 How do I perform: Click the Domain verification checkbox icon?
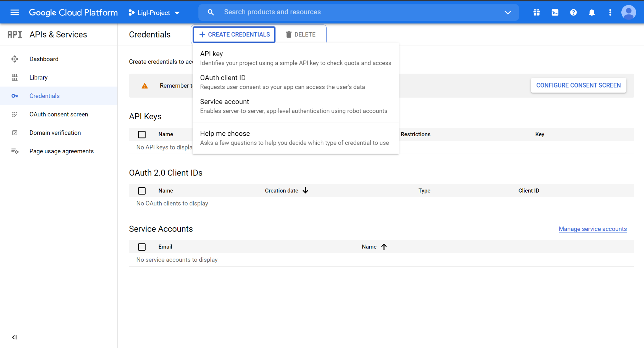15,133
